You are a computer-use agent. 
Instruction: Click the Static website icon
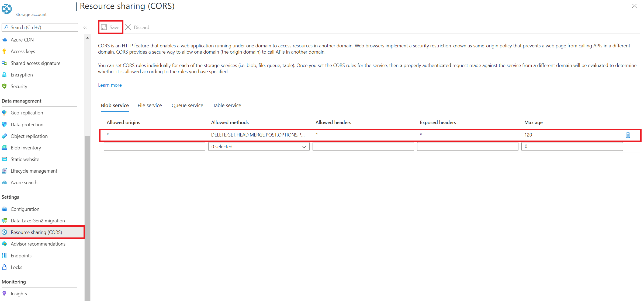pos(4,159)
